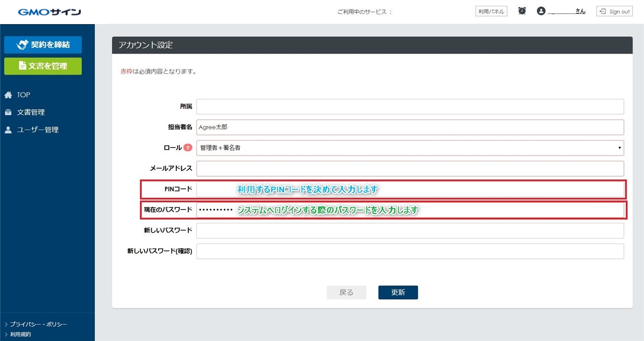
Task: Click the red role help question icon
Action: click(x=188, y=148)
